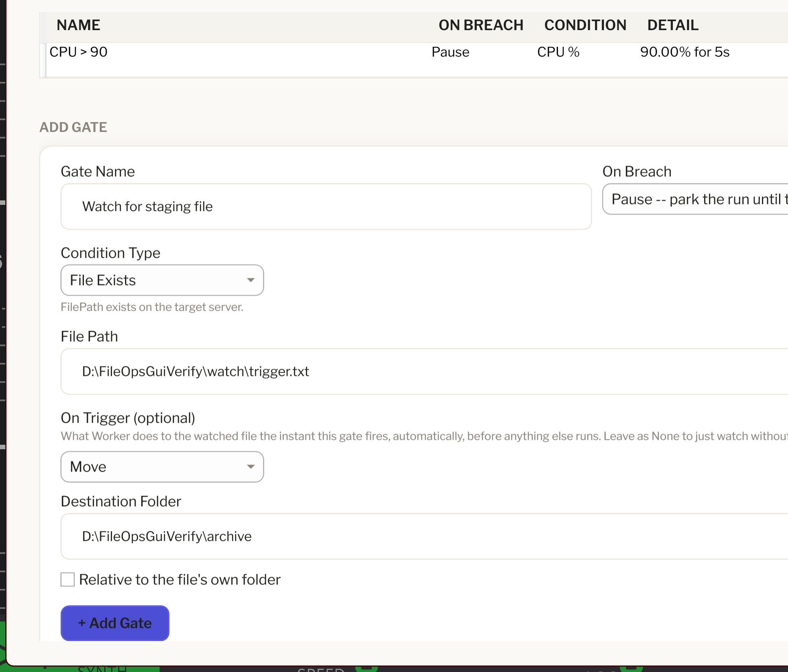Click the + Add Gate button
The width and height of the screenshot is (788, 672).
pyautogui.click(x=115, y=623)
